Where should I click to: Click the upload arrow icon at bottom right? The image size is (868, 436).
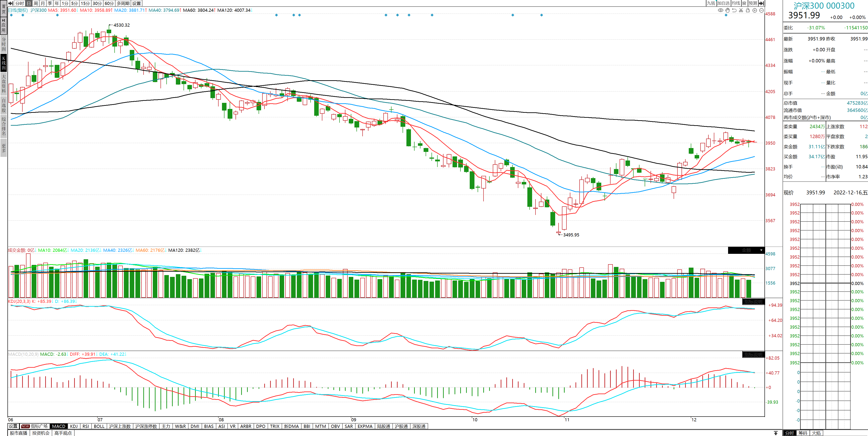tap(776, 433)
